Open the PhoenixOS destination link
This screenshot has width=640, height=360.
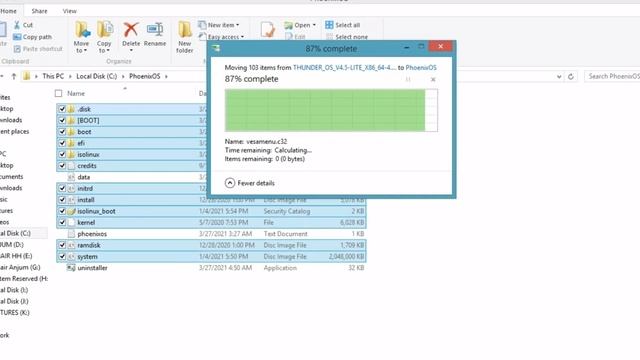[x=421, y=68]
